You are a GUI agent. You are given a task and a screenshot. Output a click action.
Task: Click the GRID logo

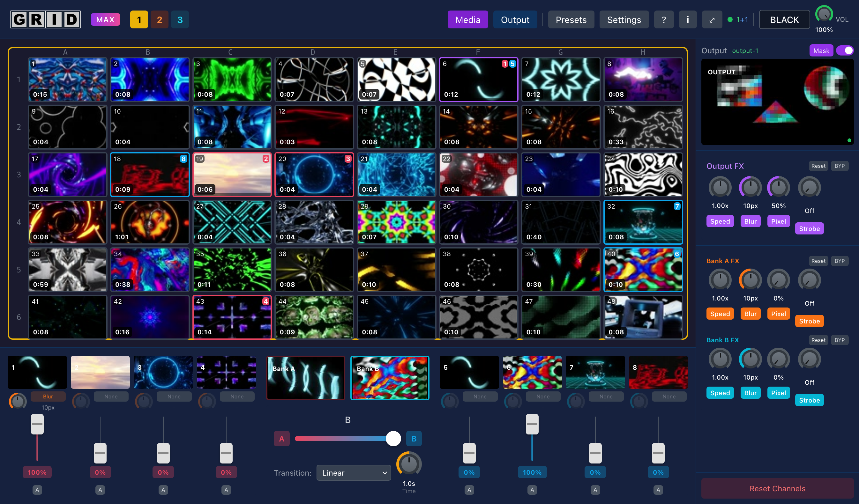[45, 19]
